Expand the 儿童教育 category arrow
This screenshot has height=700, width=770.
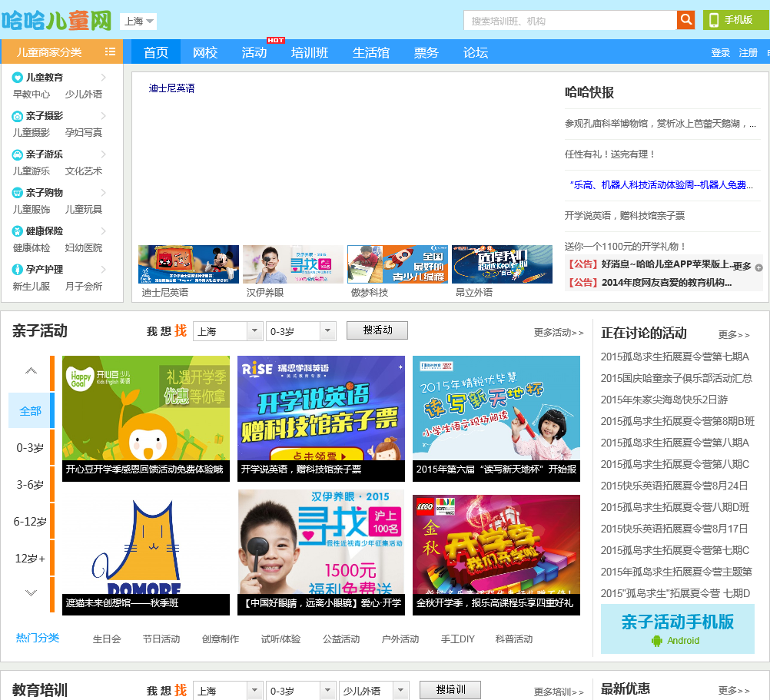103,77
